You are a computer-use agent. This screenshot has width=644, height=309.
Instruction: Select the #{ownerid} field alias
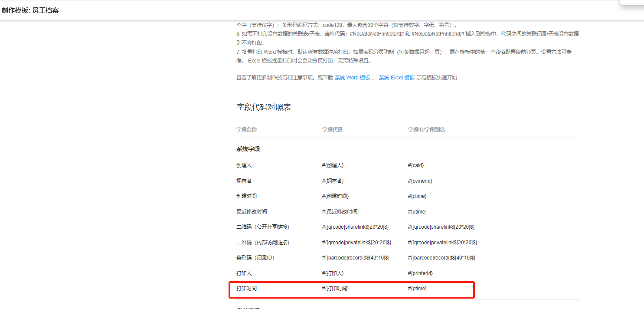(420, 181)
